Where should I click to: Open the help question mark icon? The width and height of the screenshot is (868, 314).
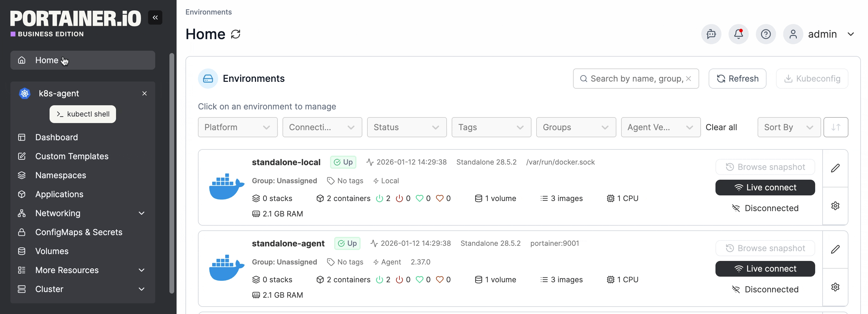pos(766,34)
